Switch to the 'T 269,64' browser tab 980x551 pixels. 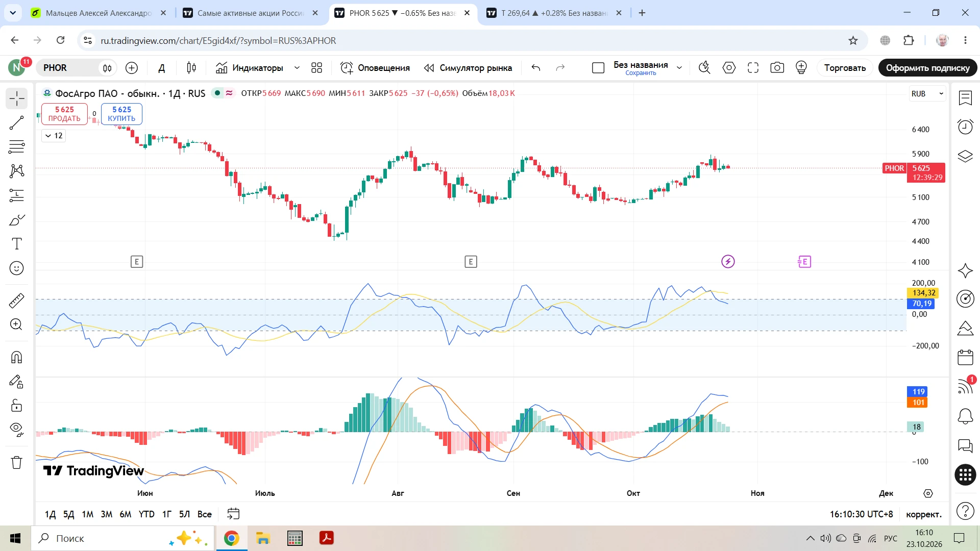coord(554,13)
